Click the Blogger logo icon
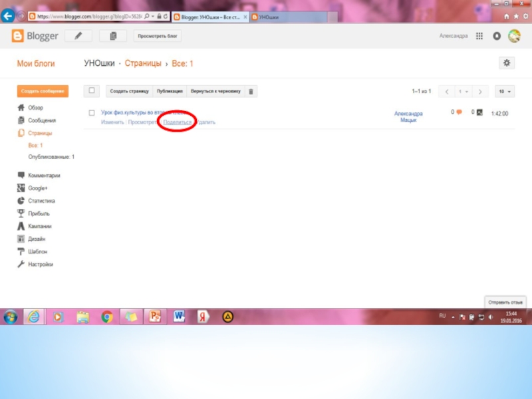 coord(17,36)
